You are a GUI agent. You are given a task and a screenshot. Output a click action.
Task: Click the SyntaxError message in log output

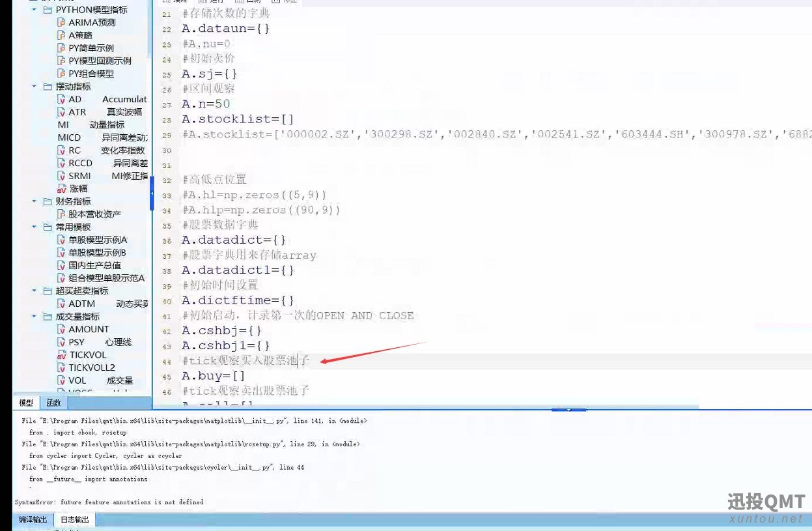click(x=109, y=502)
